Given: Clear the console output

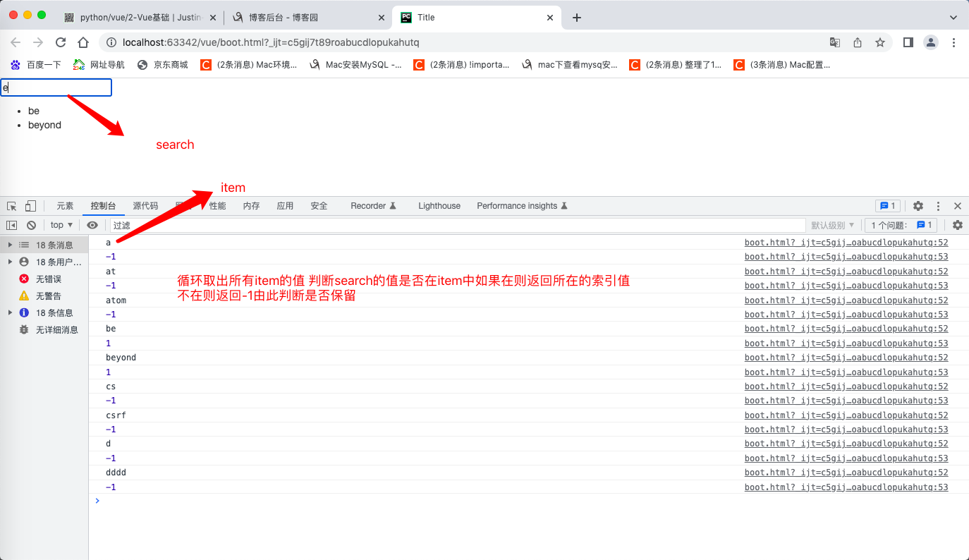Looking at the screenshot, I should click(31, 225).
